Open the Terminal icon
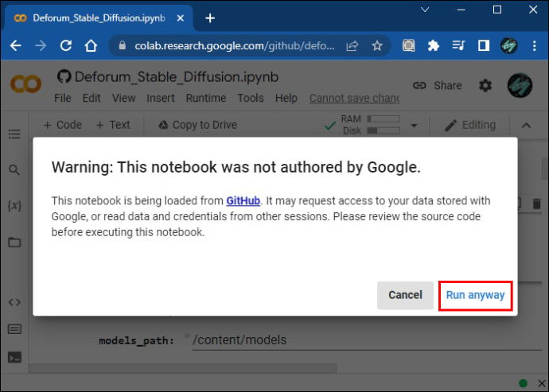Screen dimensions: 549x392 click(x=14, y=357)
